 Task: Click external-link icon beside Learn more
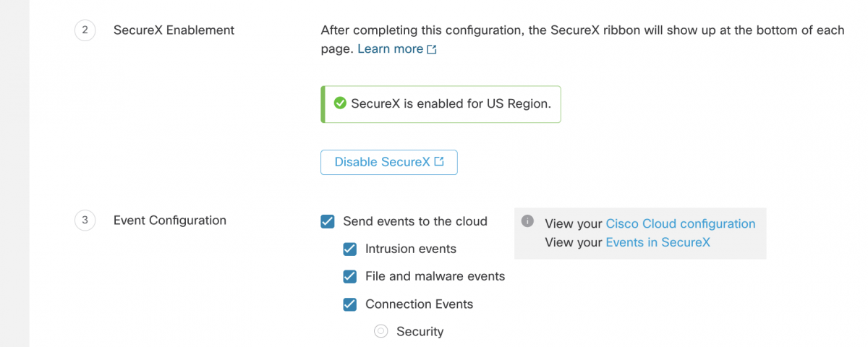click(432, 49)
